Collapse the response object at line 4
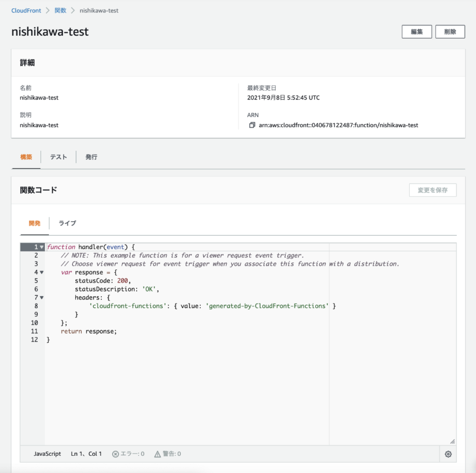 [41, 272]
